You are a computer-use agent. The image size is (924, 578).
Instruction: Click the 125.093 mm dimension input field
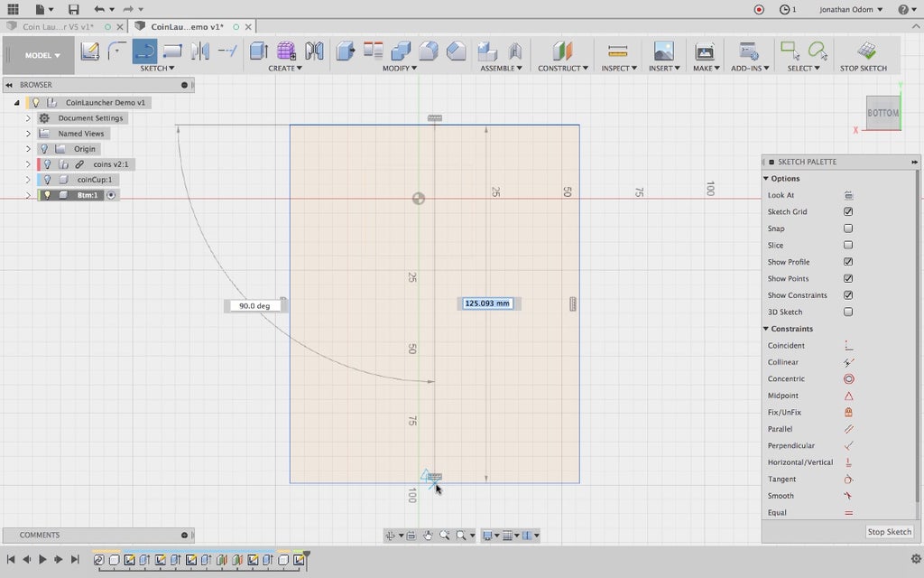pos(488,303)
